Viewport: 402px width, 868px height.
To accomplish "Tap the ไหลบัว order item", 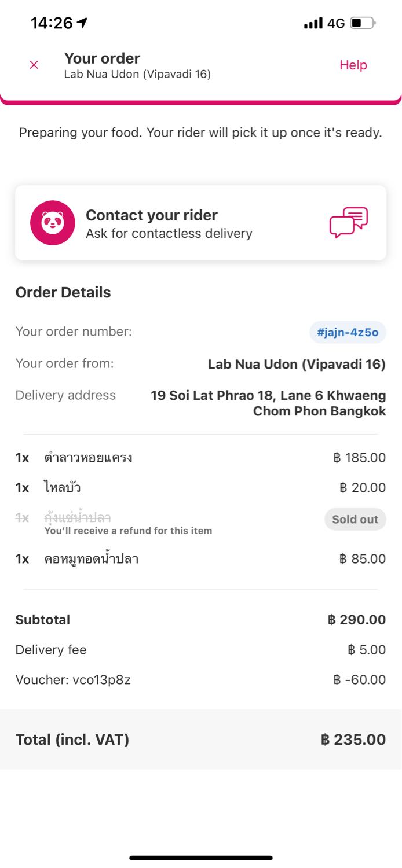I will coord(63,488).
